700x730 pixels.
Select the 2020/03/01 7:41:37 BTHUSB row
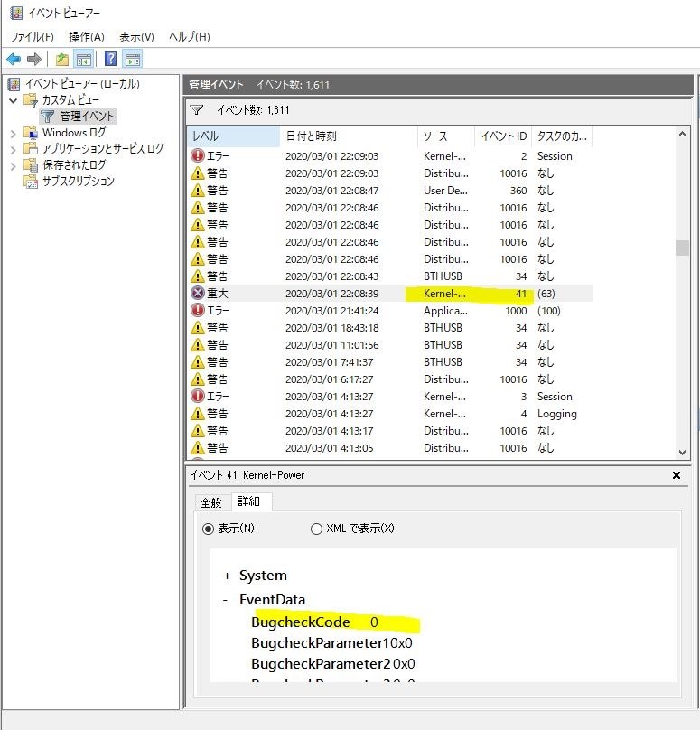click(390, 362)
